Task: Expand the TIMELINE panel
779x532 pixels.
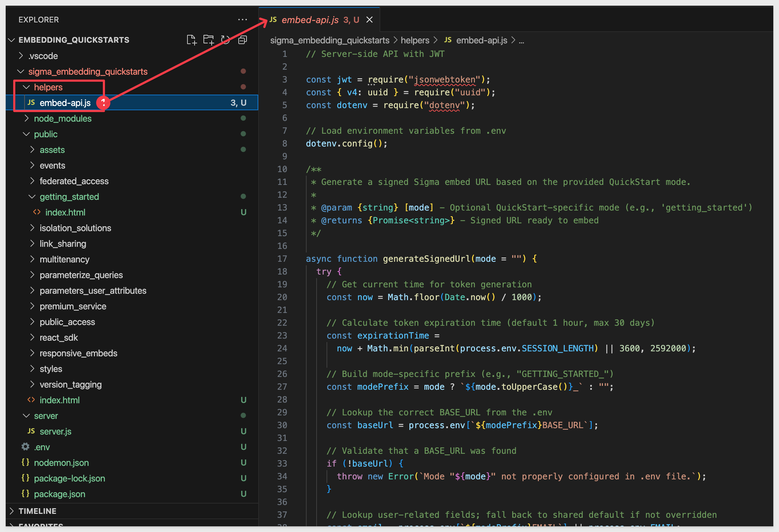Action: coord(11,511)
